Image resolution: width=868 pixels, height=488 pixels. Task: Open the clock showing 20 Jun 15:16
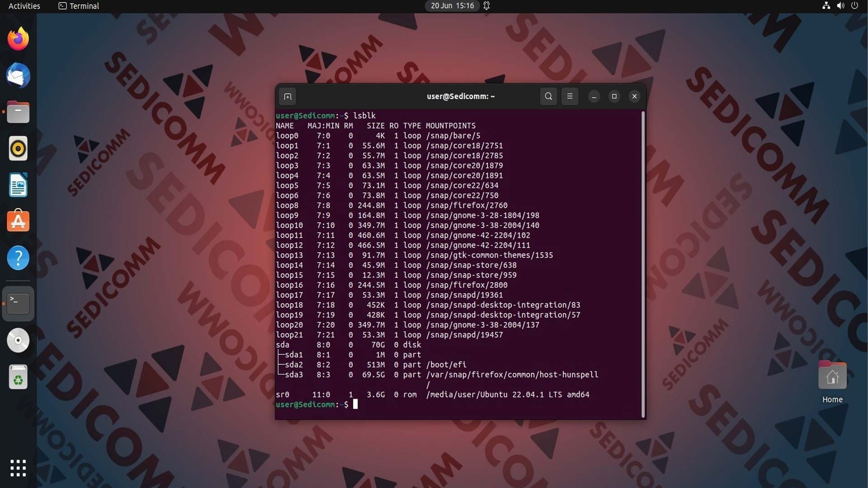coord(452,6)
